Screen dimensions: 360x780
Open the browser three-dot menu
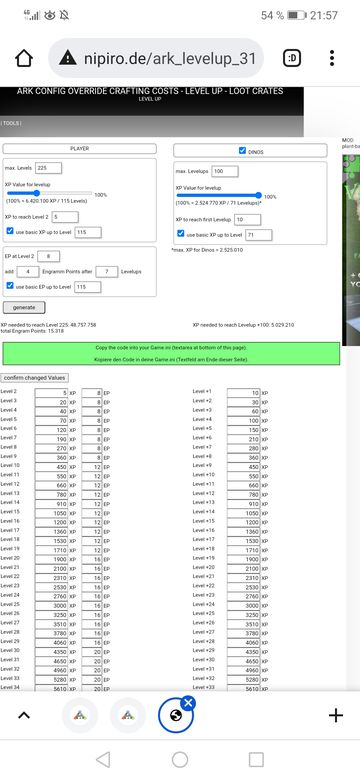click(x=332, y=58)
